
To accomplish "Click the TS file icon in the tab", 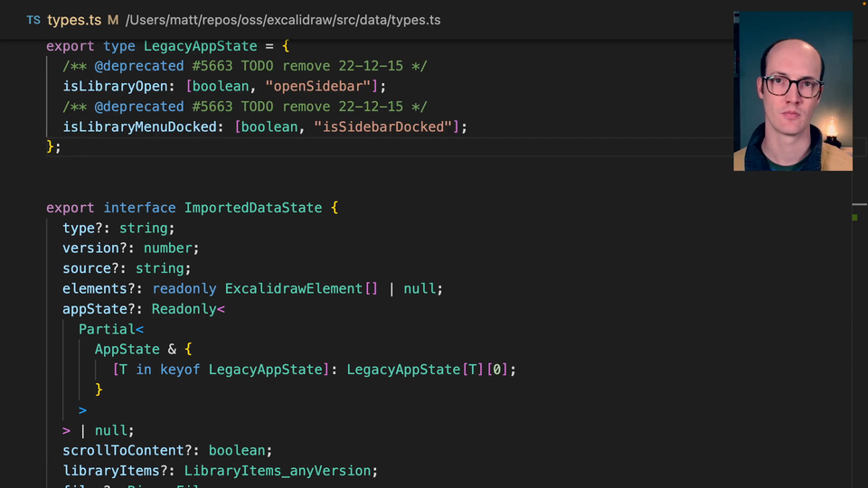I will pos(33,20).
